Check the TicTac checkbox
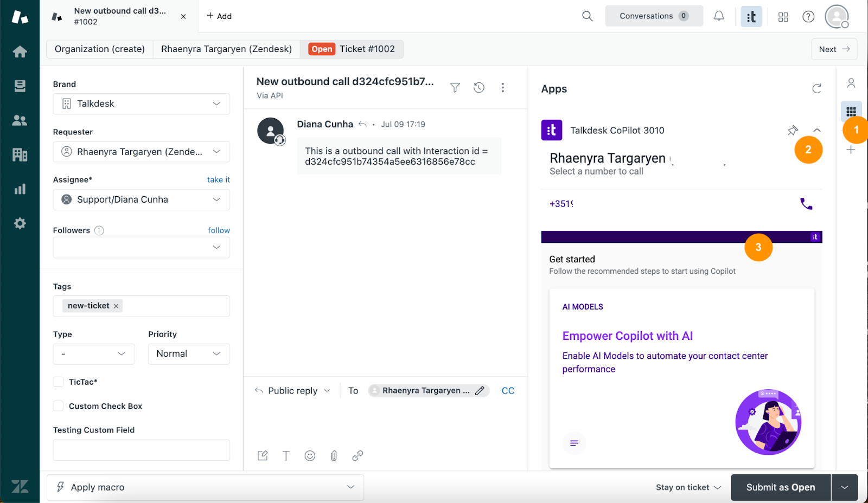The height and width of the screenshot is (503, 868). tap(58, 382)
